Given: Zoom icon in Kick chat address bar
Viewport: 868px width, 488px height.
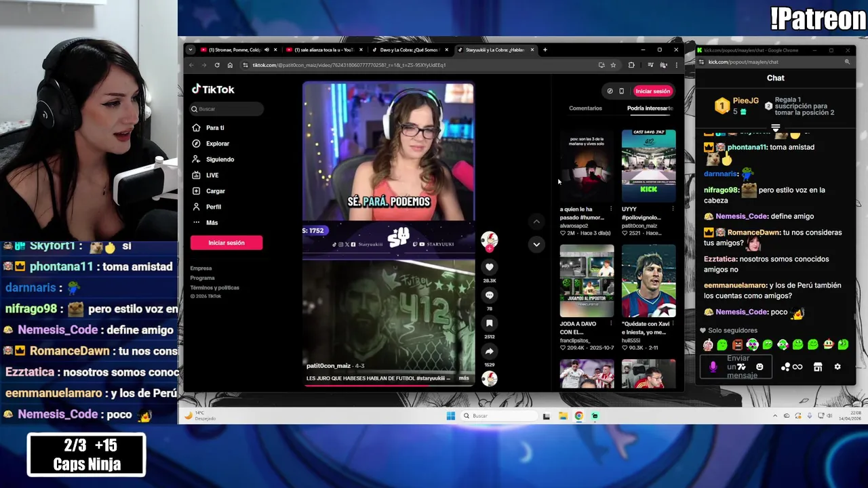Looking at the screenshot, I should (x=847, y=62).
